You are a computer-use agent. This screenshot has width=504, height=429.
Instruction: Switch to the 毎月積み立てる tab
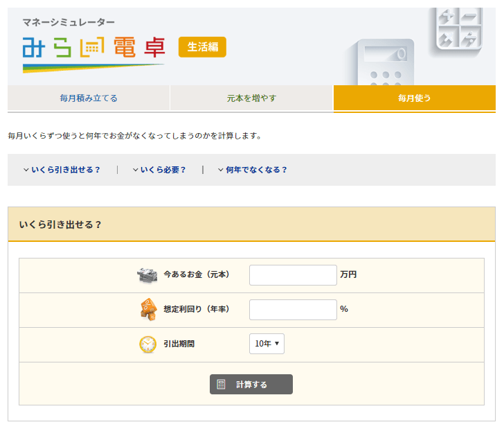click(x=89, y=98)
